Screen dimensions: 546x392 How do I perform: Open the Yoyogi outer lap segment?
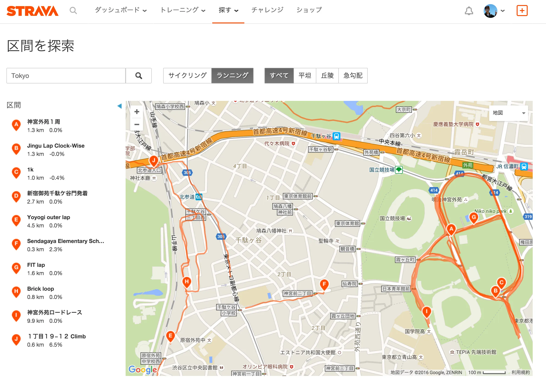click(x=48, y=217)
